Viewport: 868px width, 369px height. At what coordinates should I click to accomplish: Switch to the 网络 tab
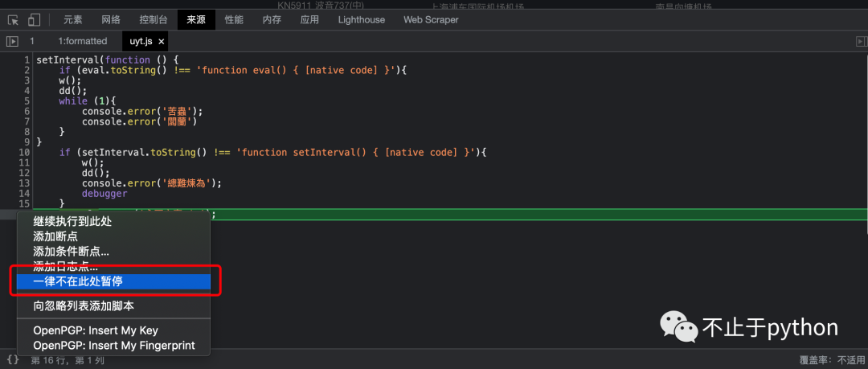pos(111,19)
